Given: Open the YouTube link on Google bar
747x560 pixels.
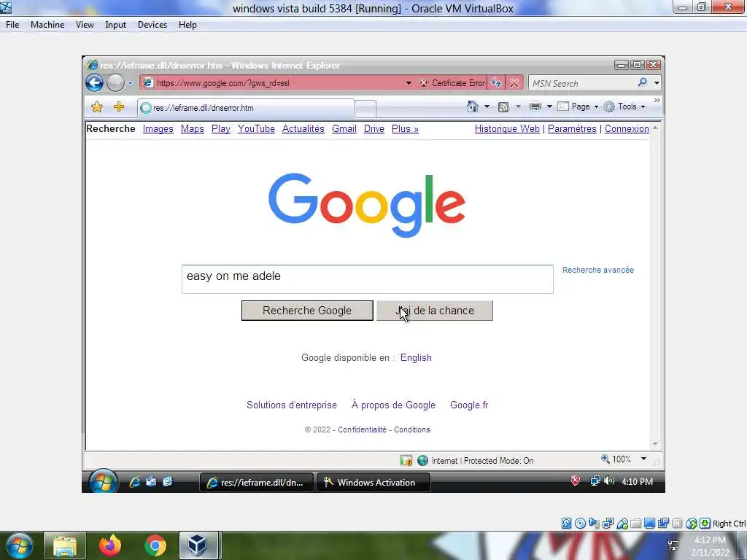Looking at the screenshot, I should click(x=256, y=128).
